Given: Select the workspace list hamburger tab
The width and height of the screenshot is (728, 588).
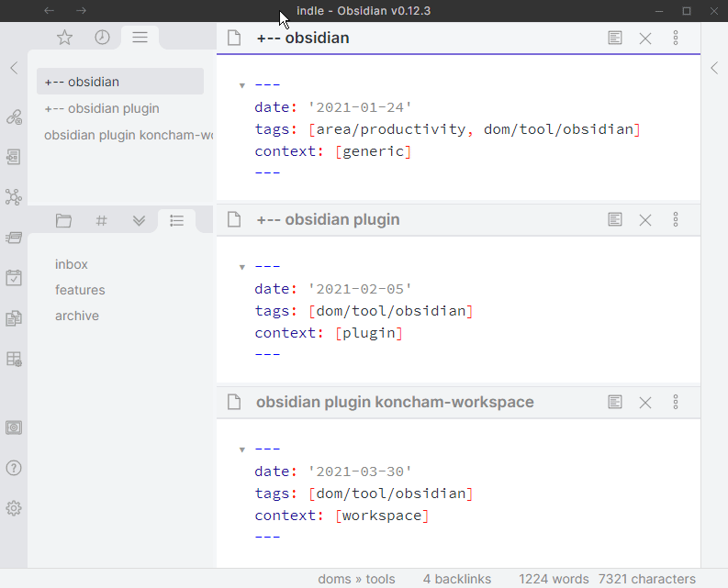Looking at the screenshot, I should [140, 37].
